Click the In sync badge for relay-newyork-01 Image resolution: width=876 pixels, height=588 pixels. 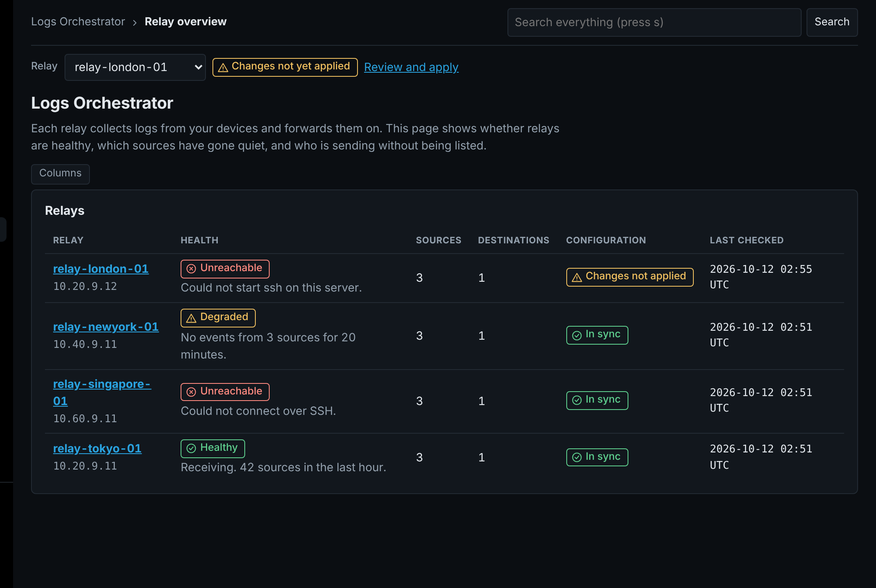(x=597, y=335)
